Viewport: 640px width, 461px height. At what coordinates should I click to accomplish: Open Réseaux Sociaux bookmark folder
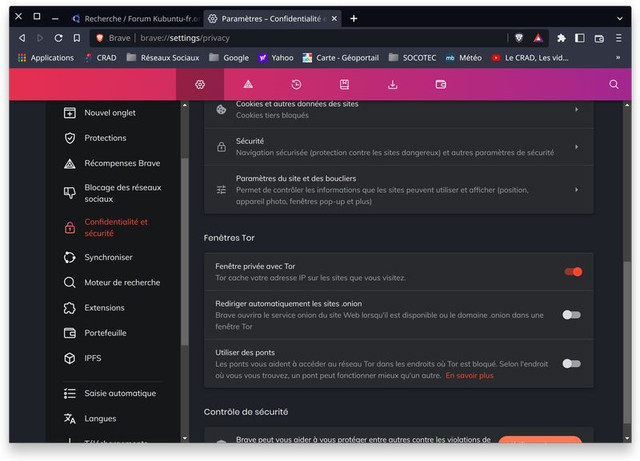tap(163, 58)
